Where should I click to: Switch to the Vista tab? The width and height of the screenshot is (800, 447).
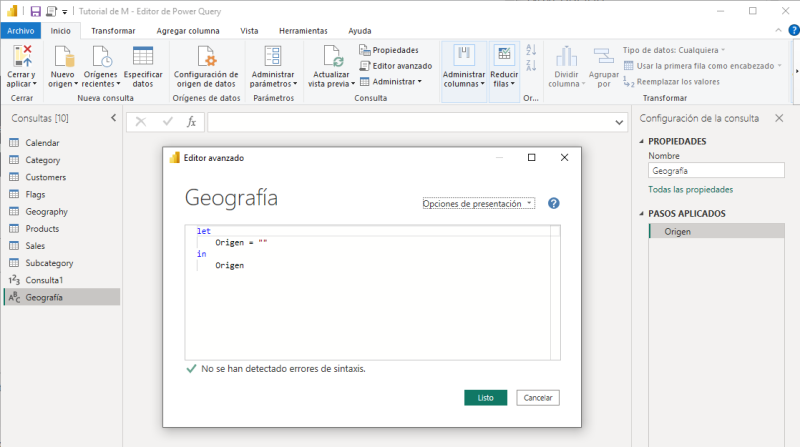[249, 31]
